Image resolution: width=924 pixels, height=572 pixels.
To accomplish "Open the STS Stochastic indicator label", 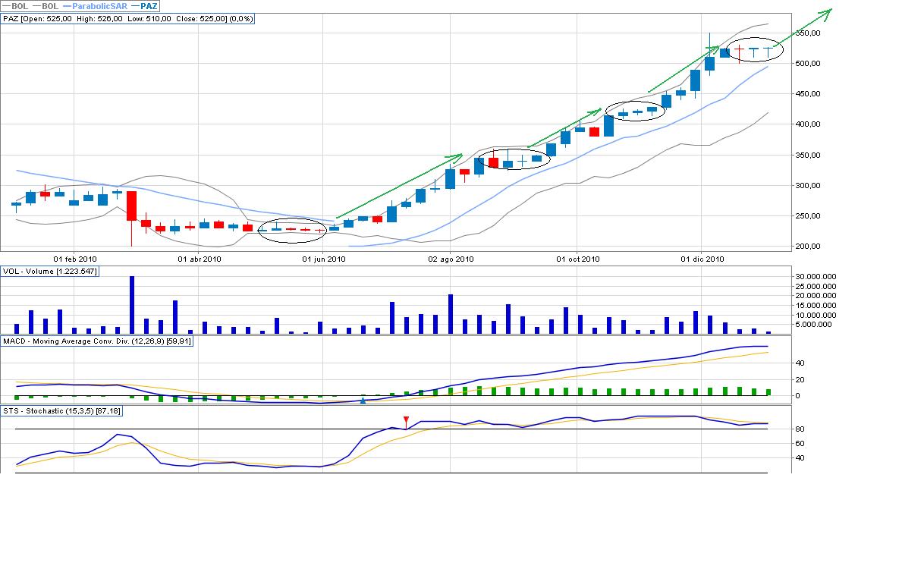I will point(62,410).
